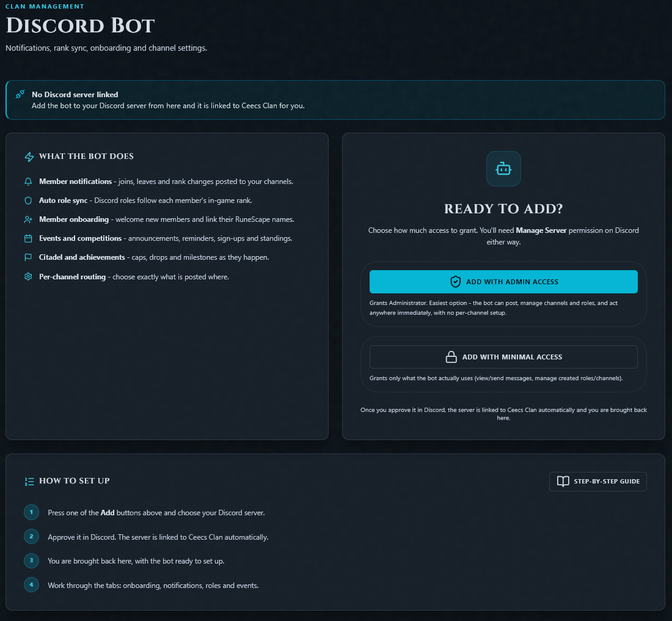The height and width of the screenshot is (621, 672).
Task: Click the gear icon next to Per-channel routing
Action: click(28, 277)
